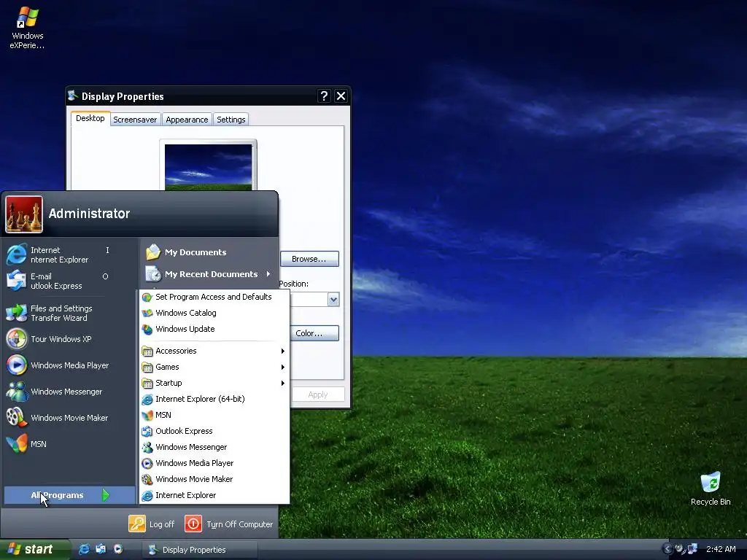Open the Windows eXPerience desktop shortcut icon
Viewport: 747px width, 560px height.
click(27, 27)
